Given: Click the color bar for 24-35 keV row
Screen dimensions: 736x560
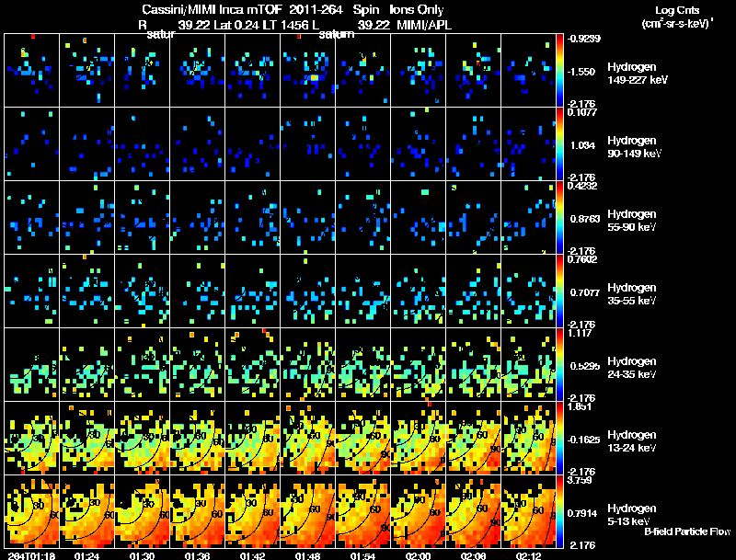Looking at the screenshot, I should [x=559, y=364].
